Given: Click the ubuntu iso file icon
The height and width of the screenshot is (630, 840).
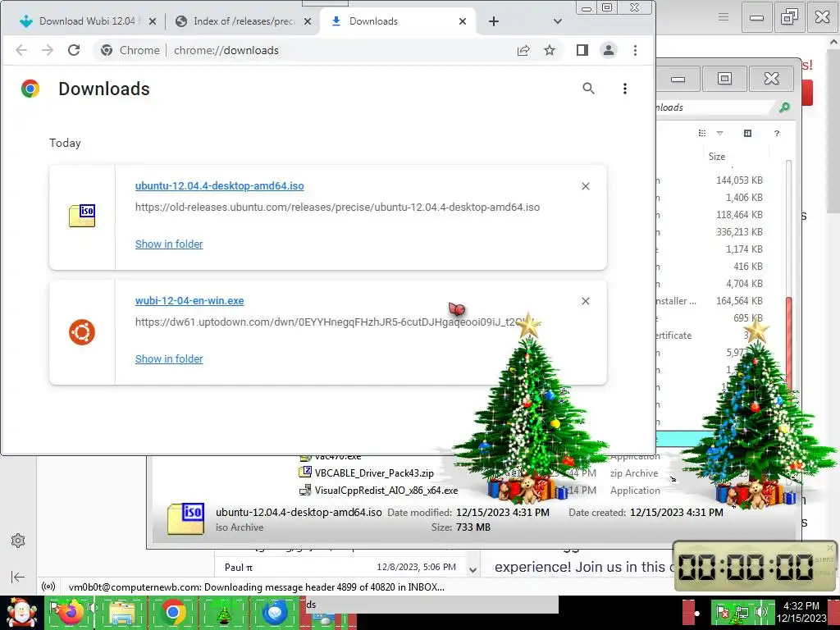Looking at the screenshot, I should tap(82, 216).
